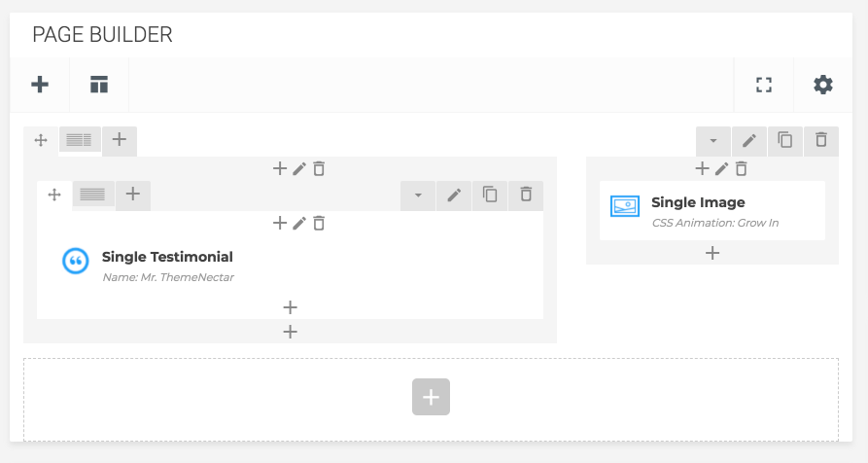Change outer row column layout icon
Image resolution: width=868 pixels, height=463 pixels.
click(80, 139)
